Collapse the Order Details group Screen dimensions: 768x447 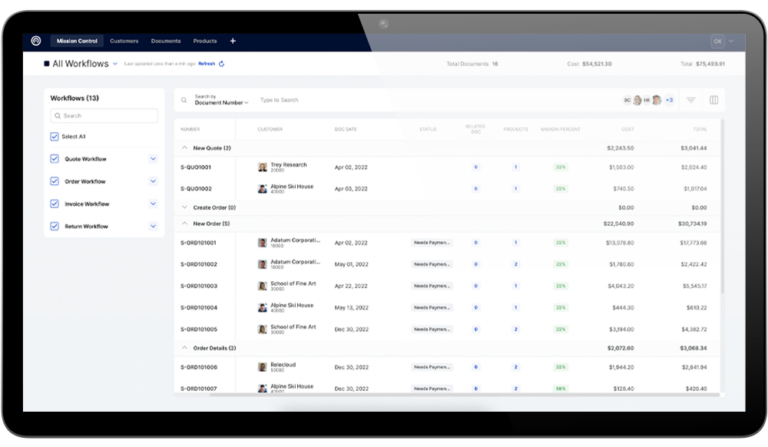coord(185,348)
